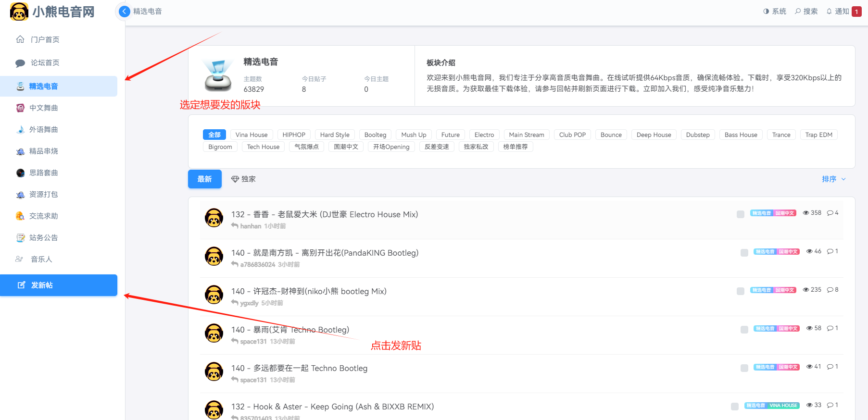
Task: Switch to the 独家 tab
Action: pos(244,179)
